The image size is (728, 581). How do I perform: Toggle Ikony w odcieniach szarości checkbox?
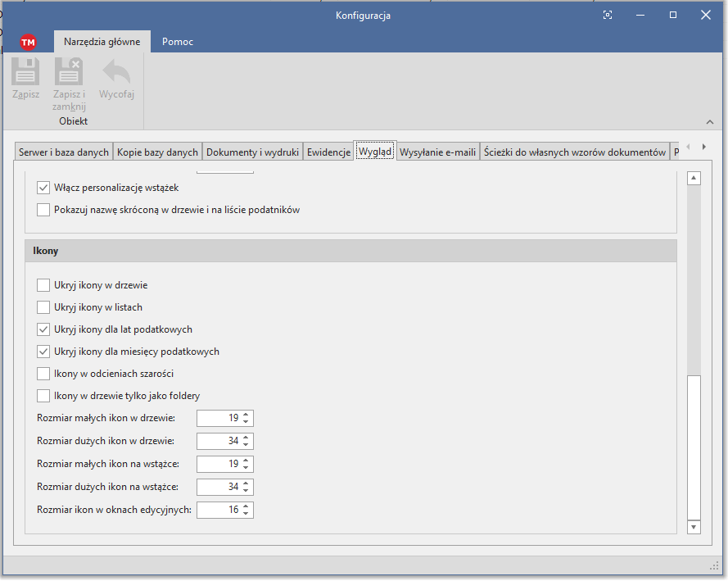pyautogui.click(x=43, y=374)
